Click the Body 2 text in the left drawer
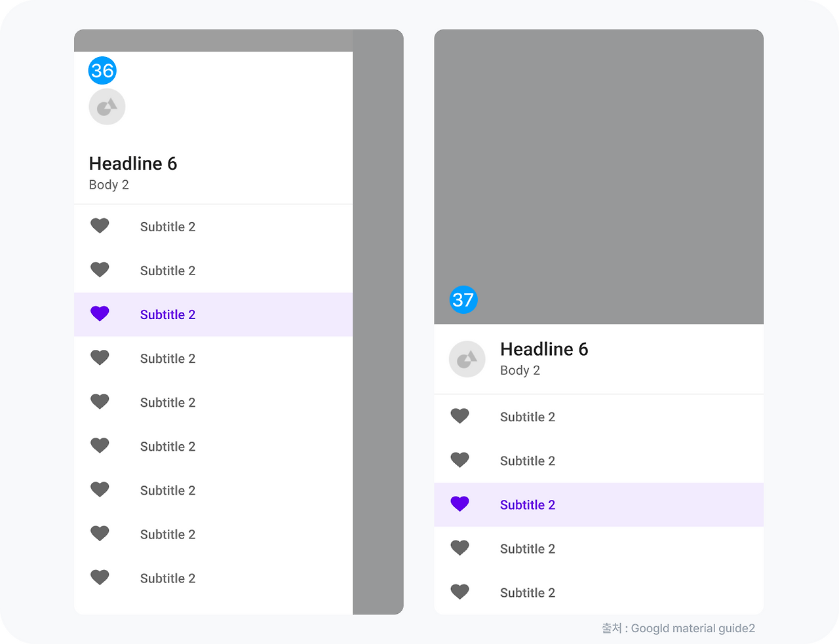The height and width of the screenshot is (644, 839). (x=109, y=185)
